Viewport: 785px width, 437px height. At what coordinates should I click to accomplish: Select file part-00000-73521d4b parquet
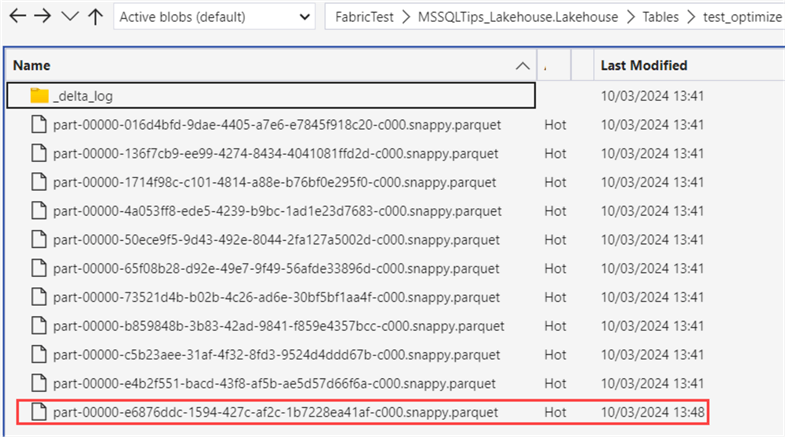click(276, 297)
